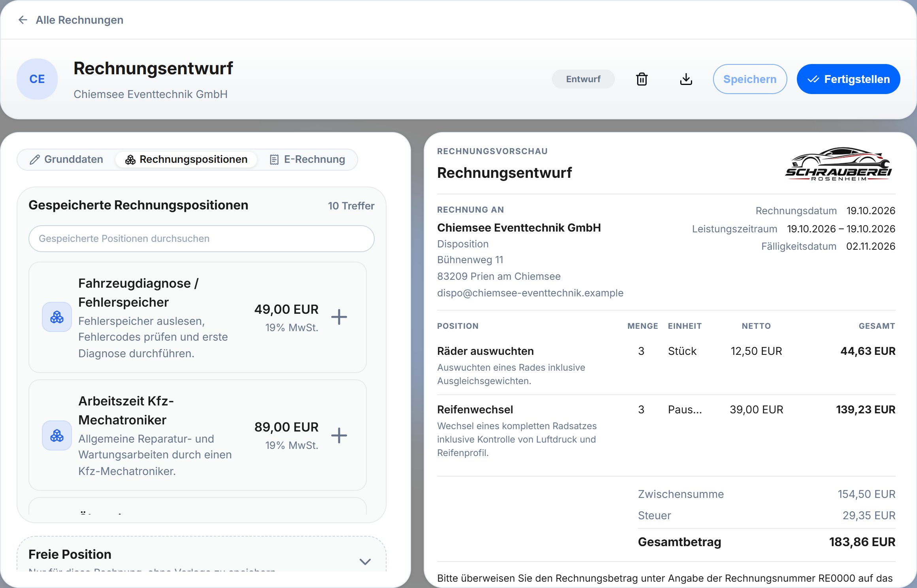The height and width of the screenshot is (588, 917).
Task: Click the Steuer 29,35 EUR value
Action: coord(869,516)
